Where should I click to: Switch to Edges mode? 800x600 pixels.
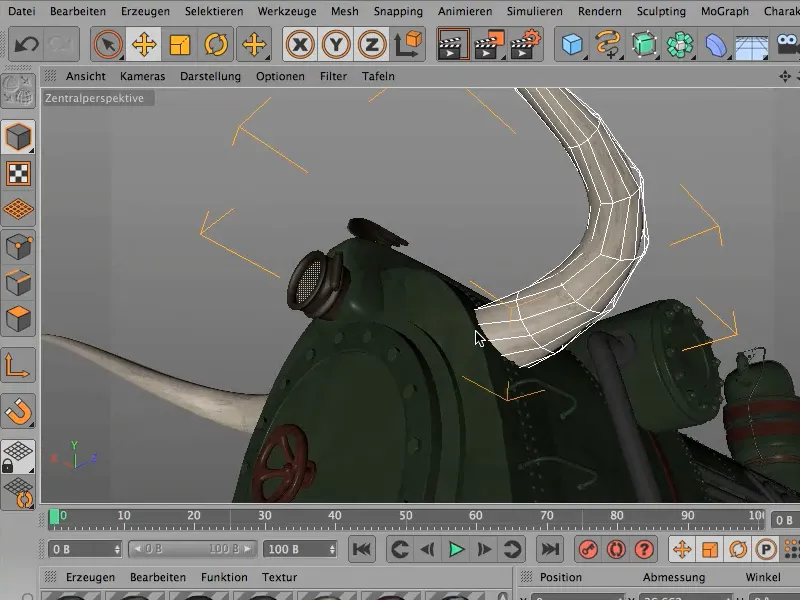18,283
